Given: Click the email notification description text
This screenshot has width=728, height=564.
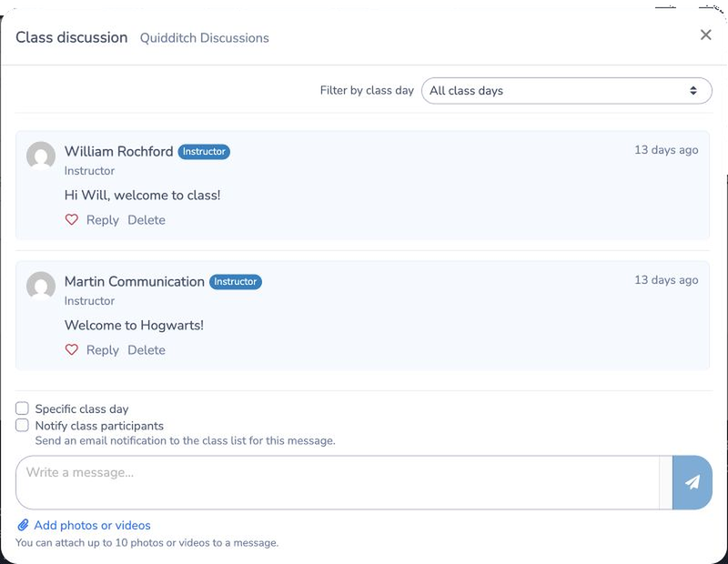Looking at the screenshot, I should tap(186, 440).
